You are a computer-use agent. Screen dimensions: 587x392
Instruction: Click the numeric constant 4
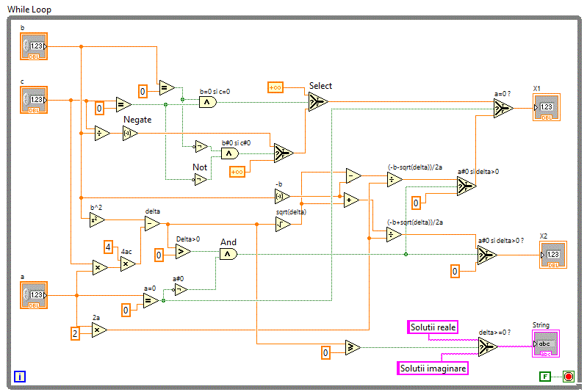[x=107, y=247]
